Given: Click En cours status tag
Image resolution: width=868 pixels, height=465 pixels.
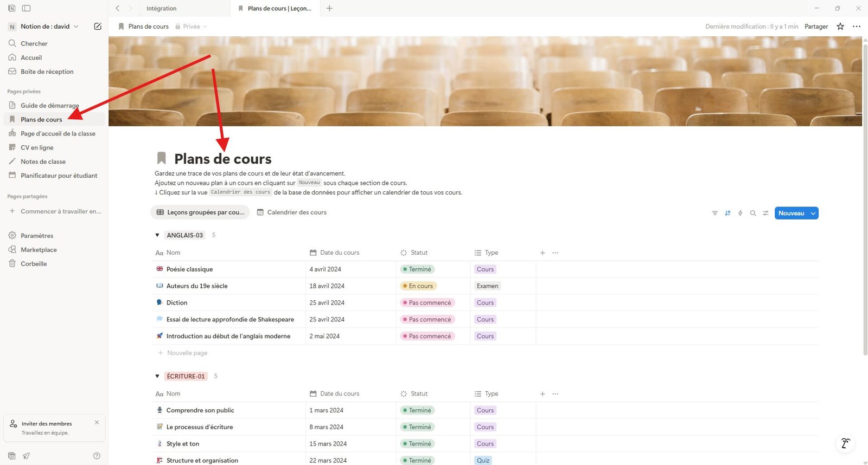Looking at the screenshot, I should 418,286.
